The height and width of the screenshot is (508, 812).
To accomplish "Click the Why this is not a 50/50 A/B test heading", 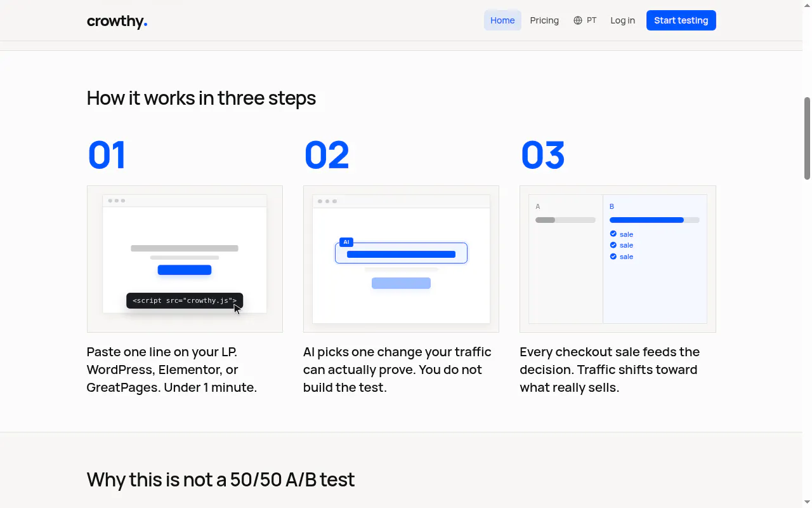I will (x=220, y=479).
